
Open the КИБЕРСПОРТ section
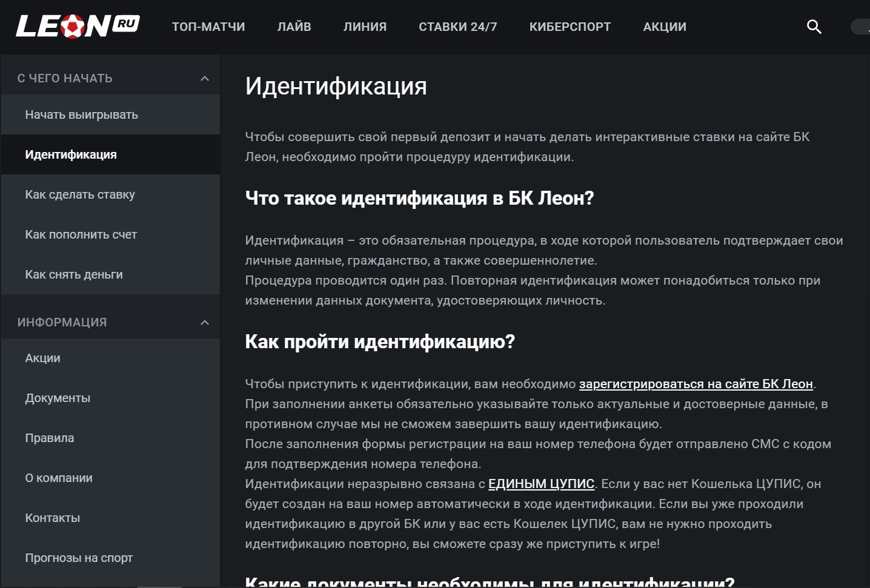click(570, 27)
